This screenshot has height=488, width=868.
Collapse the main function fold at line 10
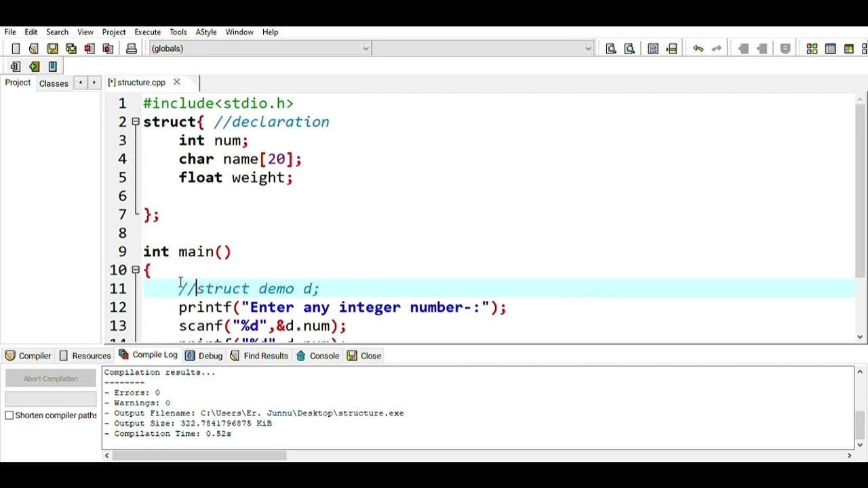(x=136, y=270)
